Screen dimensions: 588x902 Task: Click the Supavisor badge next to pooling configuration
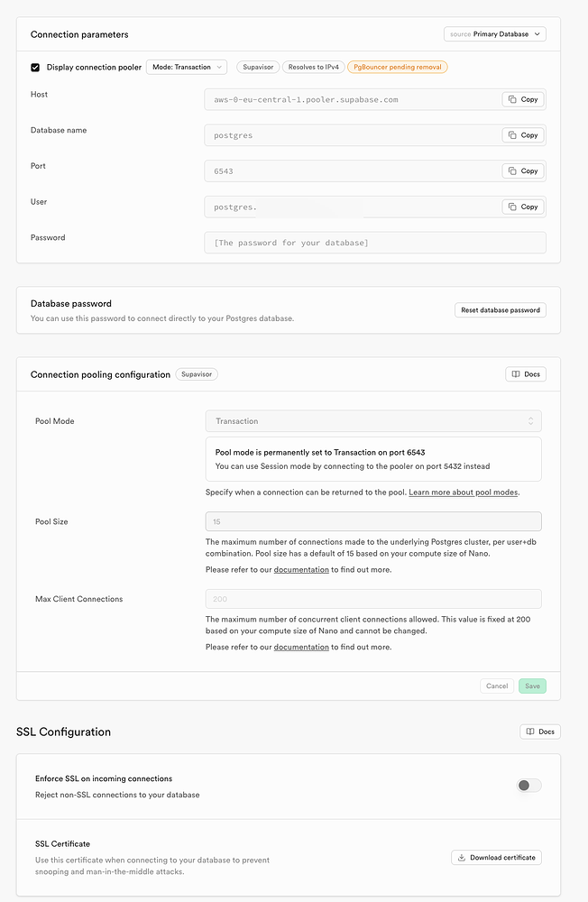(x=198, y=373)
